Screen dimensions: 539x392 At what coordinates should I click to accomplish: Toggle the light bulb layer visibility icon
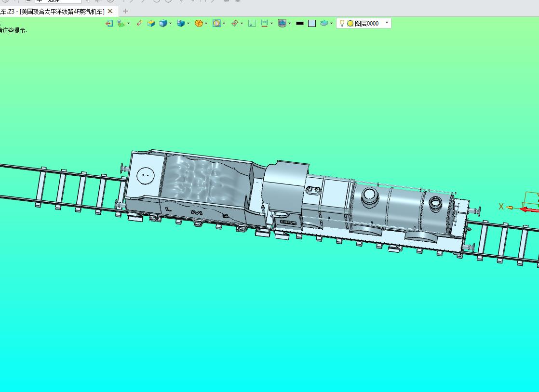(x=342, y=23)
